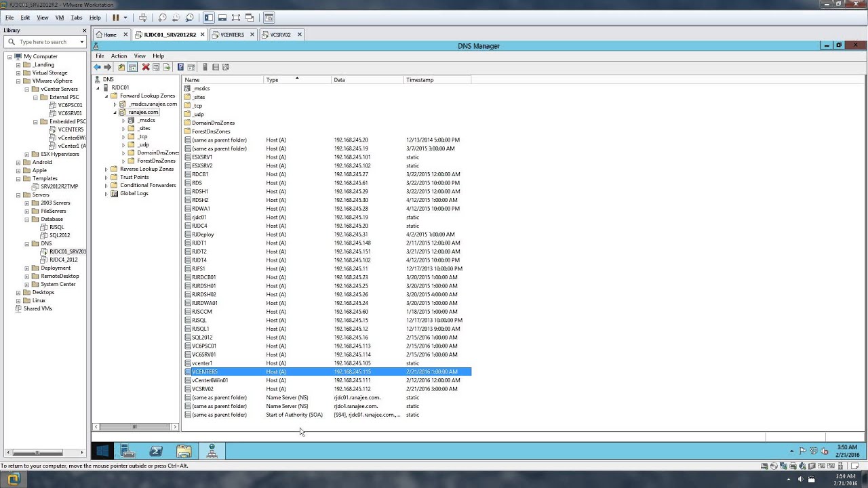This screenshot has height=488, width=868.
Task: Expand the _msdcs.ranajee.com zone
Action: coord(115,104)
